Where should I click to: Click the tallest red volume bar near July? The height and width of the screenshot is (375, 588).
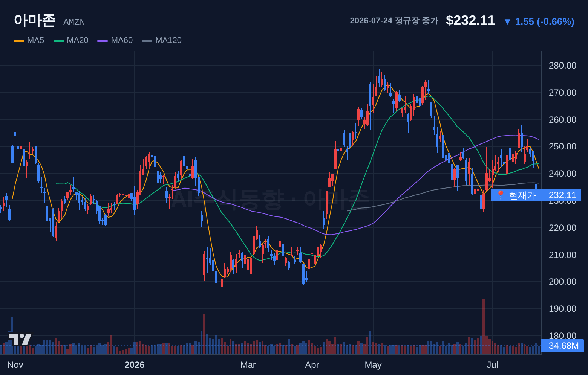(x=484, y=326)
